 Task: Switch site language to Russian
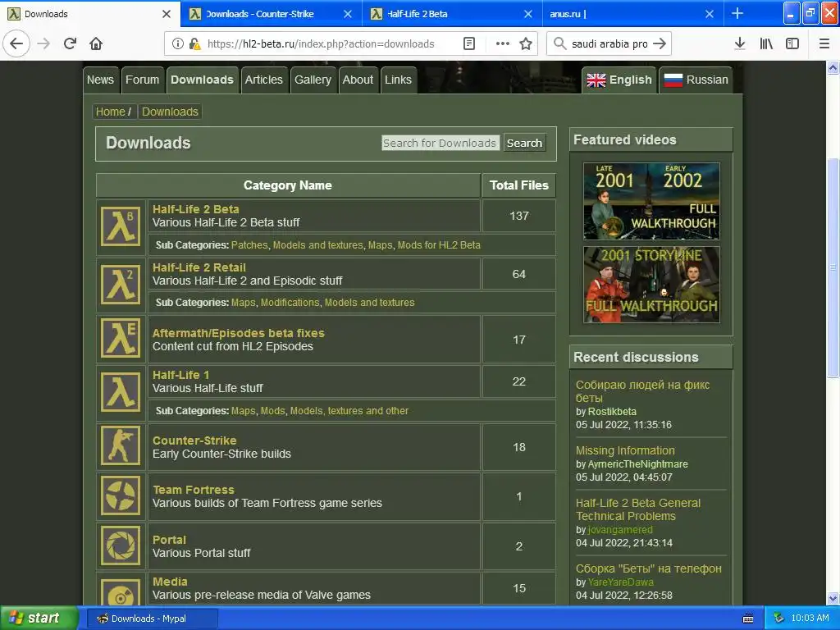tap(696, 80)
